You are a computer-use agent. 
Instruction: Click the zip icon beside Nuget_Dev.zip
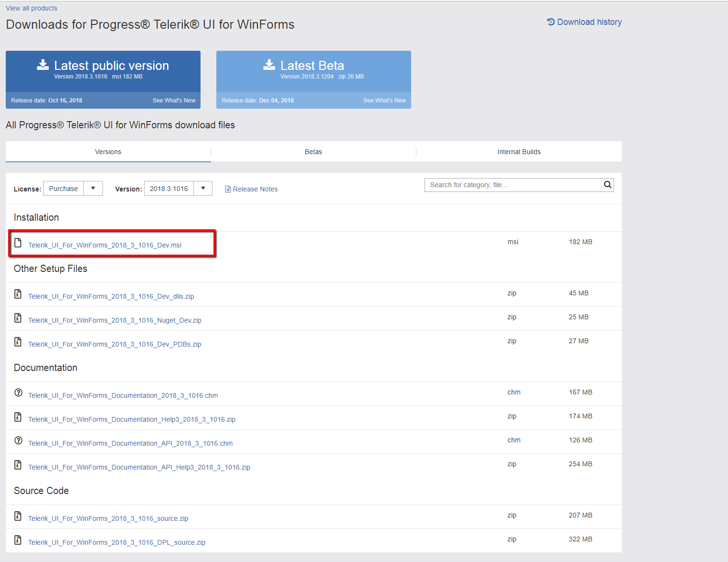click(18, 318)
